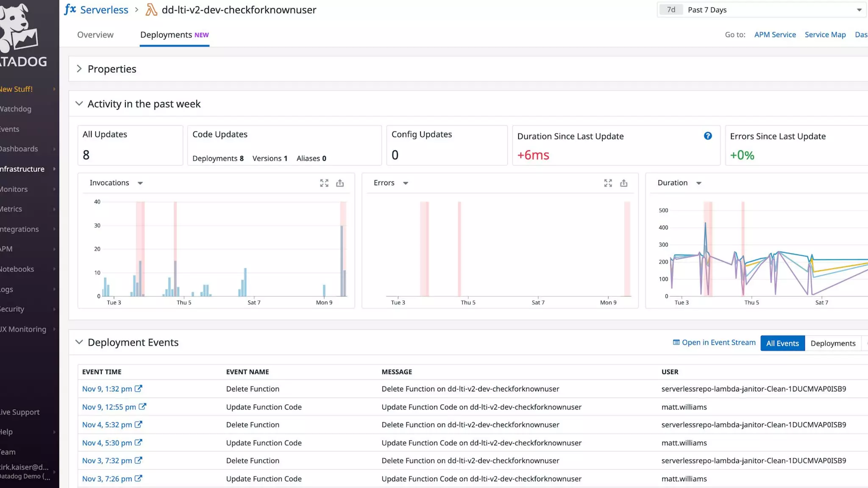The image size is (868, 488).
Task: Open external link icon for Nov 3, 7:26 pm
Action: (139, 479)
